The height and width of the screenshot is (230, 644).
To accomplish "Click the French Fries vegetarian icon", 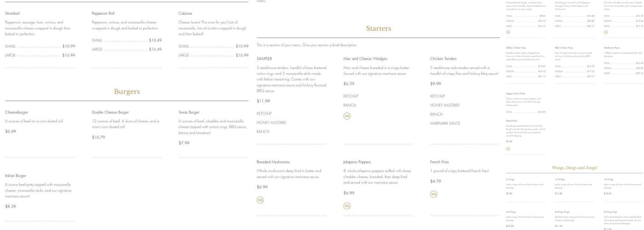I will tap(433, 194).
